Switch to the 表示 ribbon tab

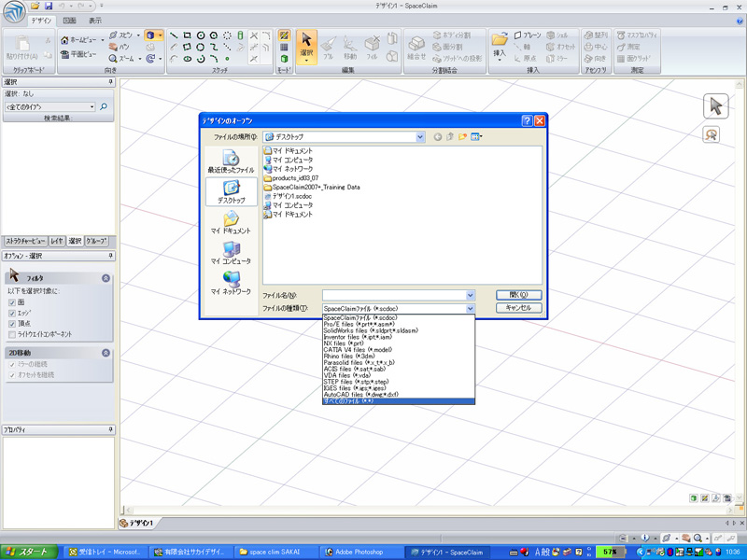[95, 20]
